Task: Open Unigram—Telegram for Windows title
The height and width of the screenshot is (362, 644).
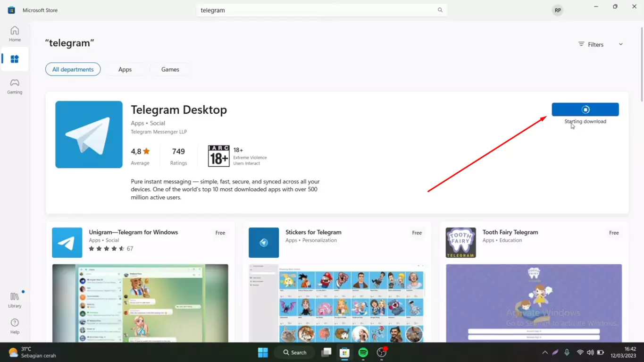Action: (x=134, y=232)
